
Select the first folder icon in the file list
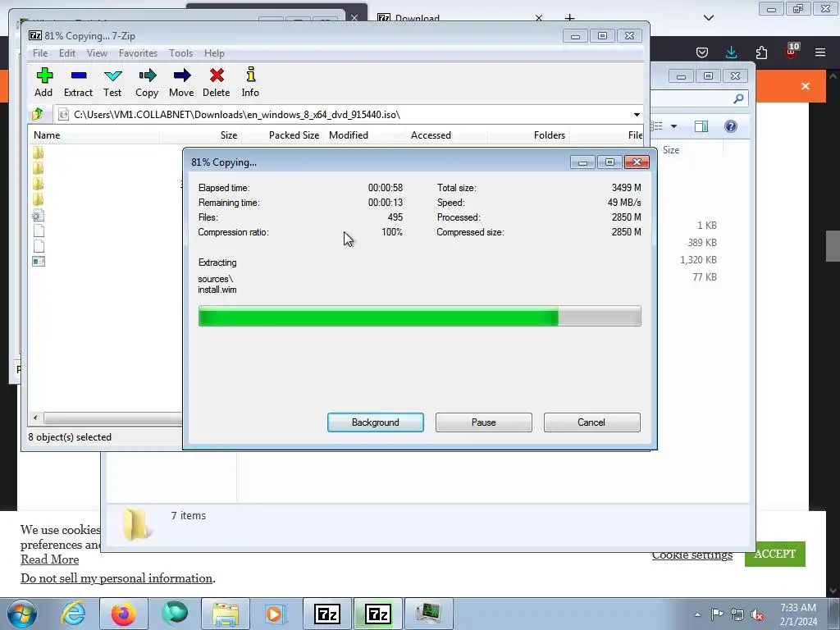[x=38, y=153]
